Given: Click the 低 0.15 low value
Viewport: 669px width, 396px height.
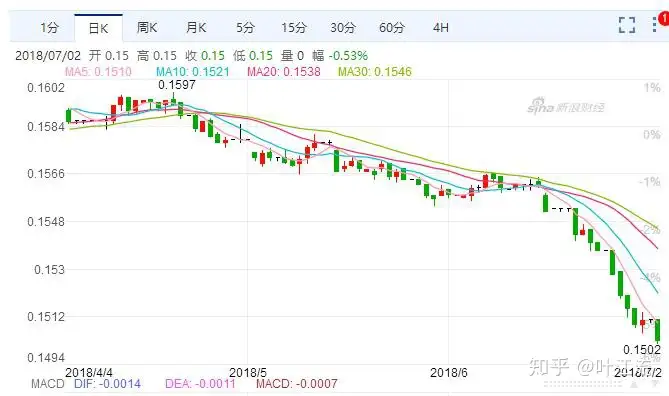Looking at the screenshot, I should (x=253, y=56).
